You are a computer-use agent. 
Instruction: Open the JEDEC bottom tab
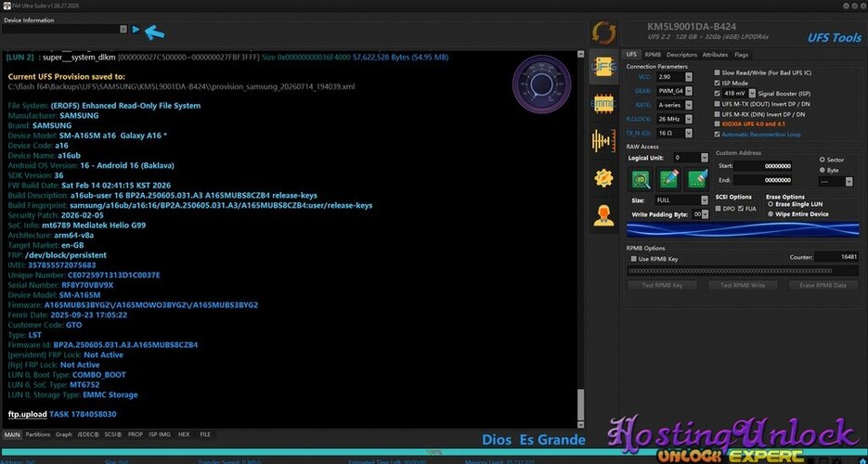pyautogui.click(x=88, y=434)
